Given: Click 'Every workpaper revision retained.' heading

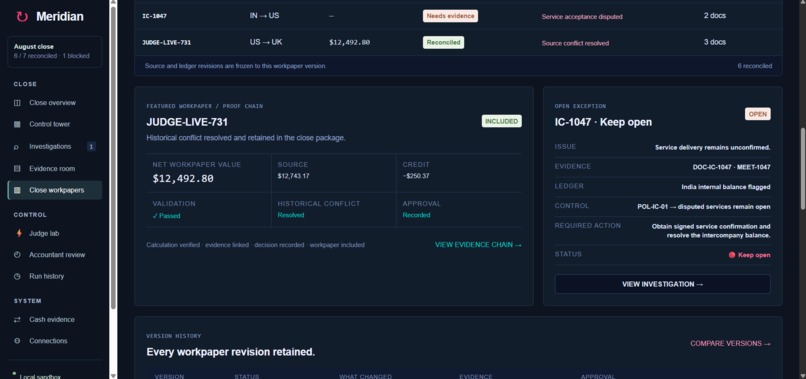Looking at the screenshot, I should tap(231, 352).
